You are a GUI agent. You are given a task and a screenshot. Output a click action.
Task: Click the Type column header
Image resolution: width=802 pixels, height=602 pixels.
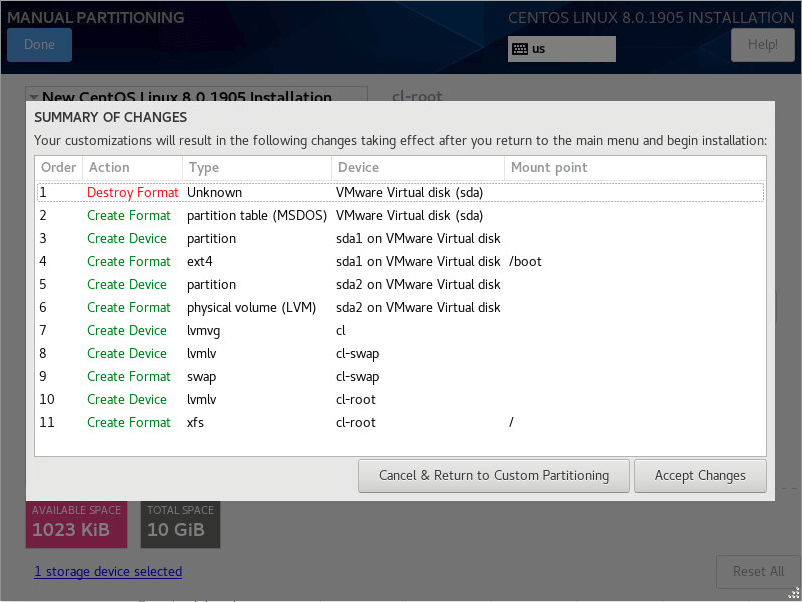(204, 168)
